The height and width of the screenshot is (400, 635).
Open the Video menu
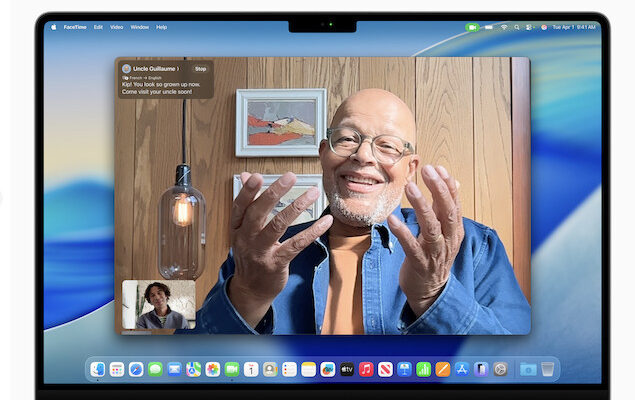pyautogui.click(x=117, y=27)
